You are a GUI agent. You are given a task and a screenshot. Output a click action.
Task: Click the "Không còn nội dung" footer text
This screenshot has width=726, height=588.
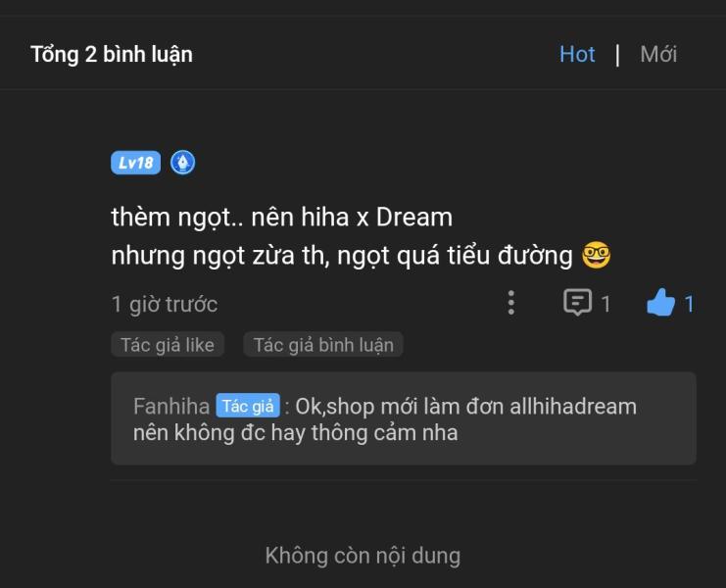pos(363,555)
